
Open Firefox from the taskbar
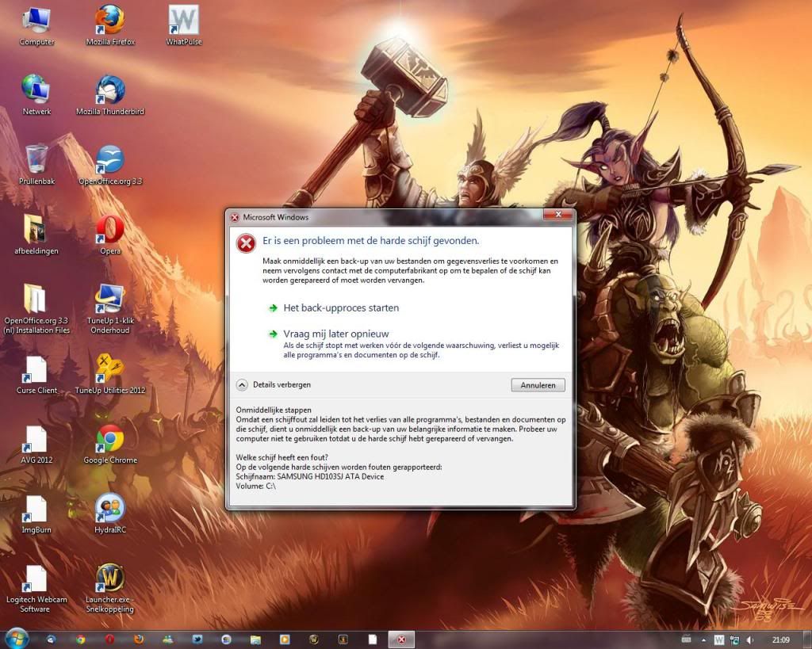pos(138,639)
